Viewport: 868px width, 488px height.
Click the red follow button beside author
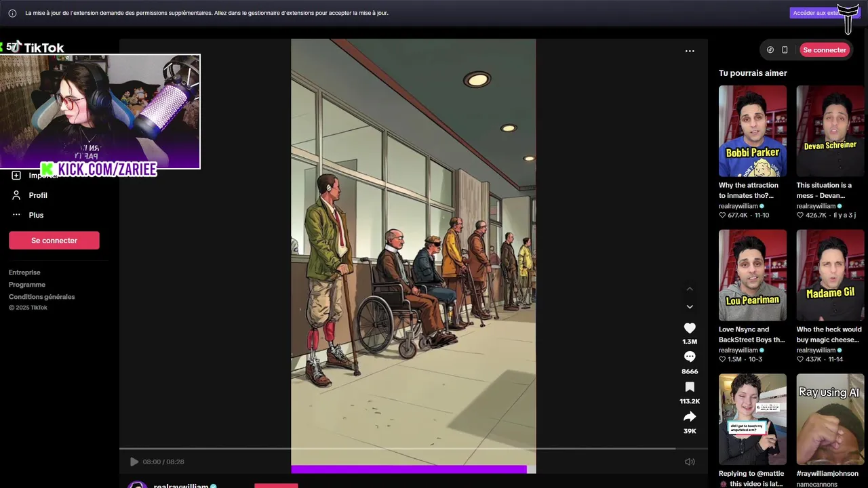click(x=276, y=485)
